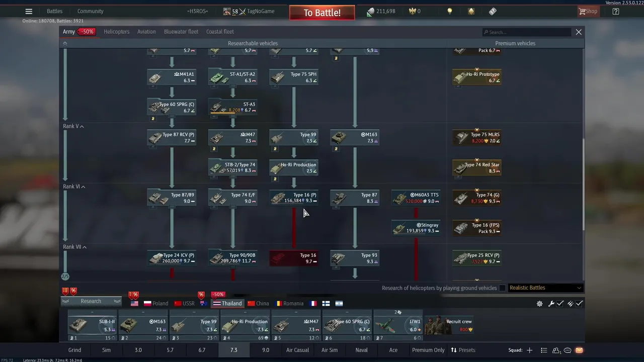Open the contacts list icon

tap(543, 350)
